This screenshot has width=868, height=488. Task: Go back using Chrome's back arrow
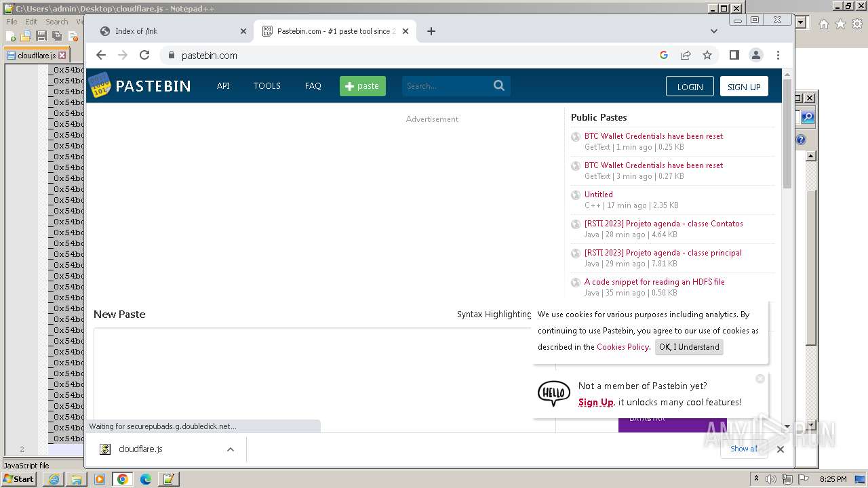point(101,55)
